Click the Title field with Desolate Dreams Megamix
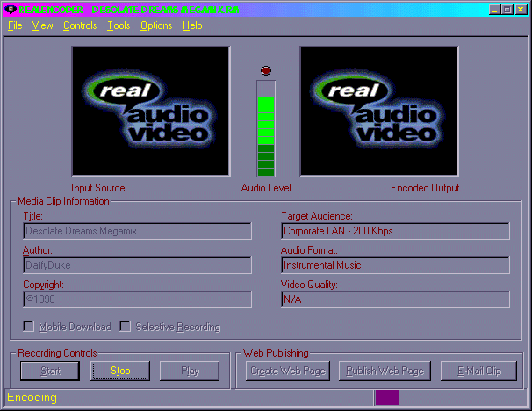 coord(138,231)
